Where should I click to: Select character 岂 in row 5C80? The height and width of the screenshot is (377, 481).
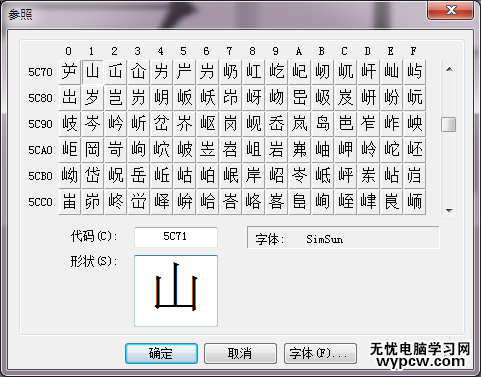click(116, 98)
